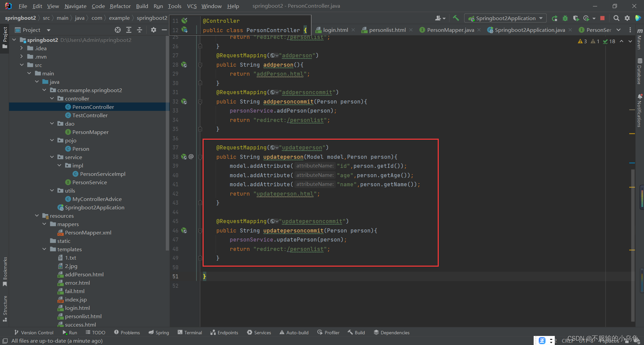Collapse the dao folder
This screenshot has width=644, height=345.
(52, 124)
